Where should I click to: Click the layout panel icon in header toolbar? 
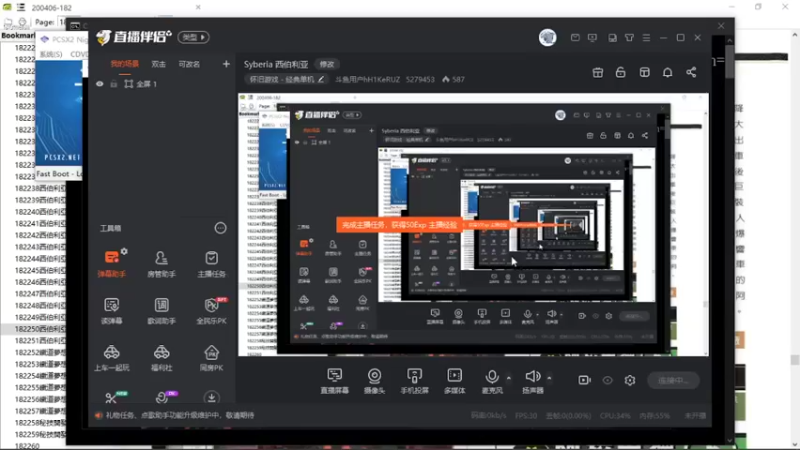pos(644,72)
